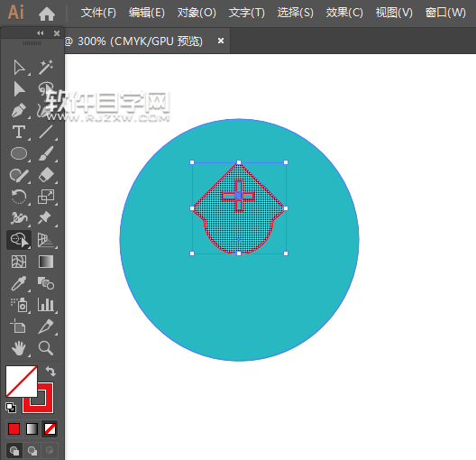This screenshot has width=476, height=460.
Task: Select the Hand tool
Action: coord(19,348)
